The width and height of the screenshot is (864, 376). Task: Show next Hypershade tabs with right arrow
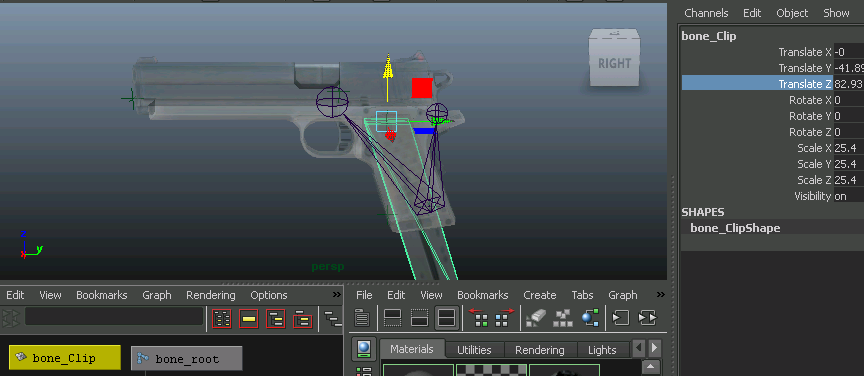(654, 348)
